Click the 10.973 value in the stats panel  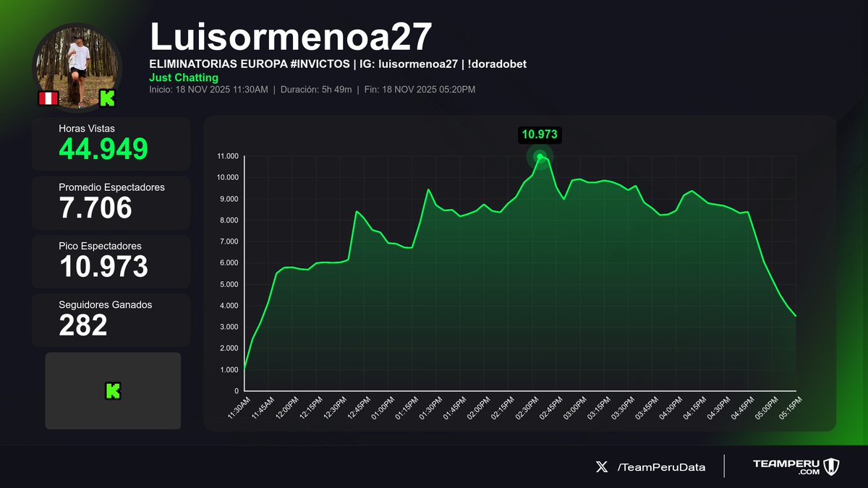point(103,267)
